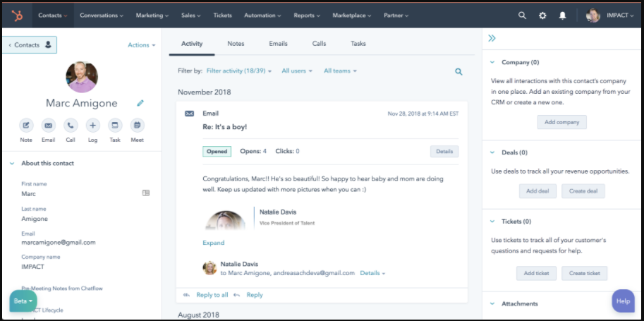Collapse the Deals (0) section

[492, 152]
